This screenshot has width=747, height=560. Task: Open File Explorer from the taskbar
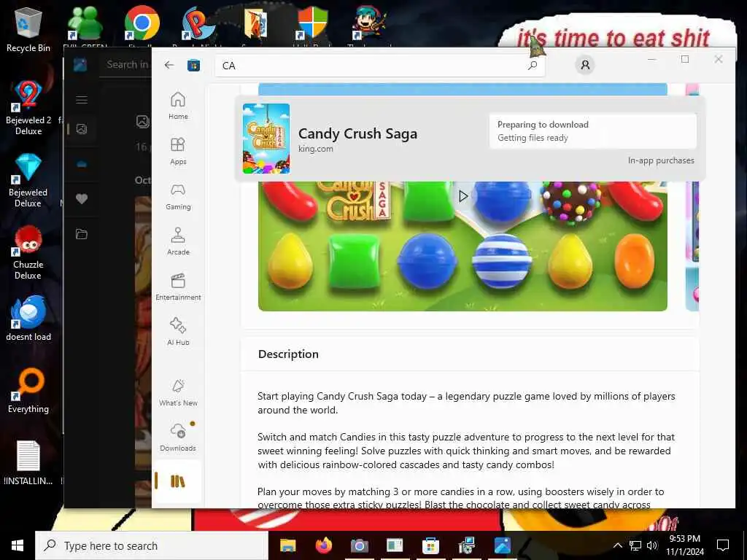[x=287, y=545]
